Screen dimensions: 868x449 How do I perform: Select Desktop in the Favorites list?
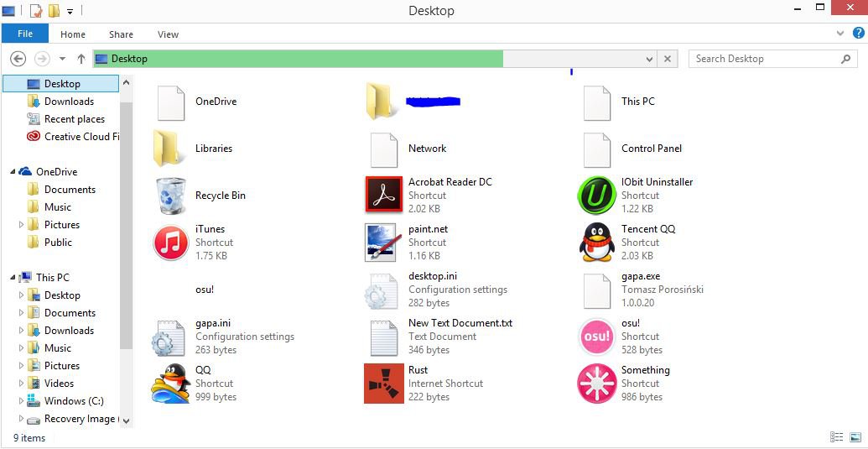point(61,84)
